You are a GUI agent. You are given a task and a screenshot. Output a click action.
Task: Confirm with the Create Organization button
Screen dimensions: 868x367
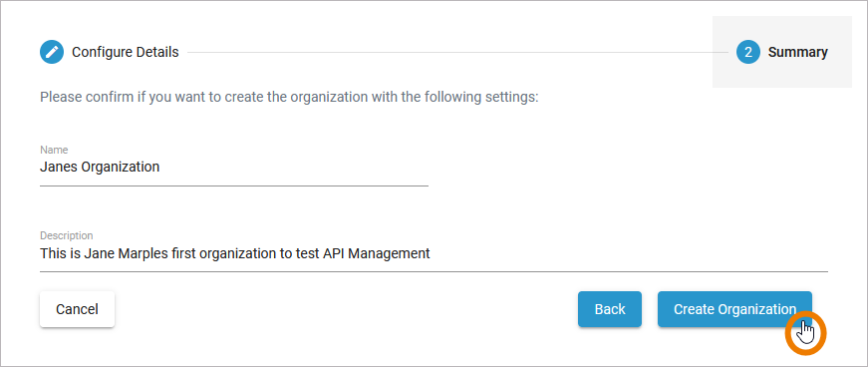[x=734, y=309]
